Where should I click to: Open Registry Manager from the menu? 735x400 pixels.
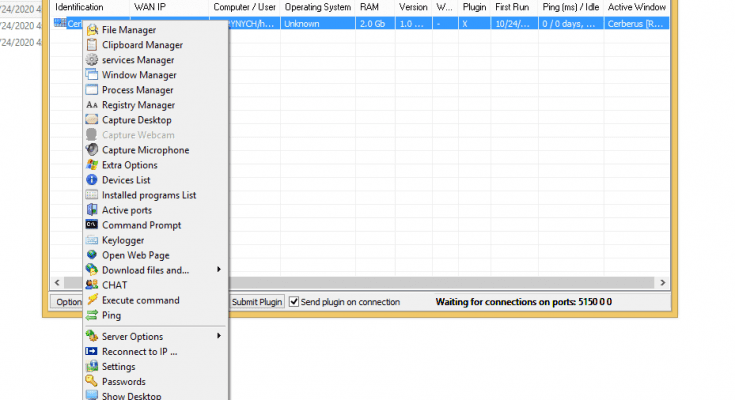pyautogui.click(x=138, y=105)
